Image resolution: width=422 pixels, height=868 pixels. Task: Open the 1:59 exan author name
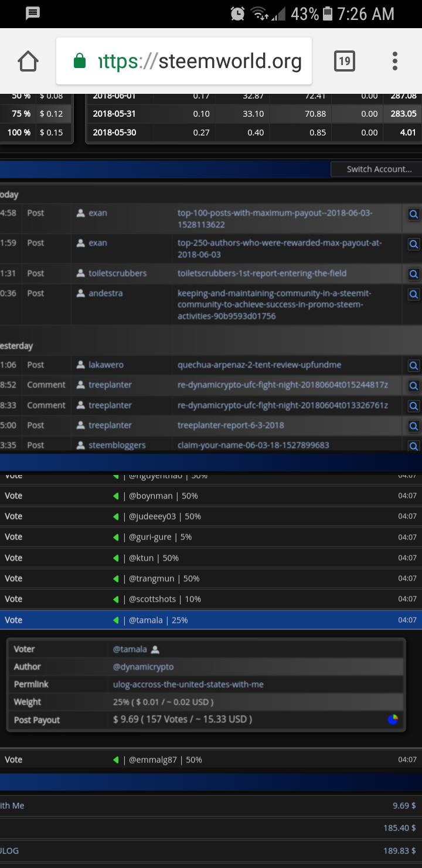point(98,243)
